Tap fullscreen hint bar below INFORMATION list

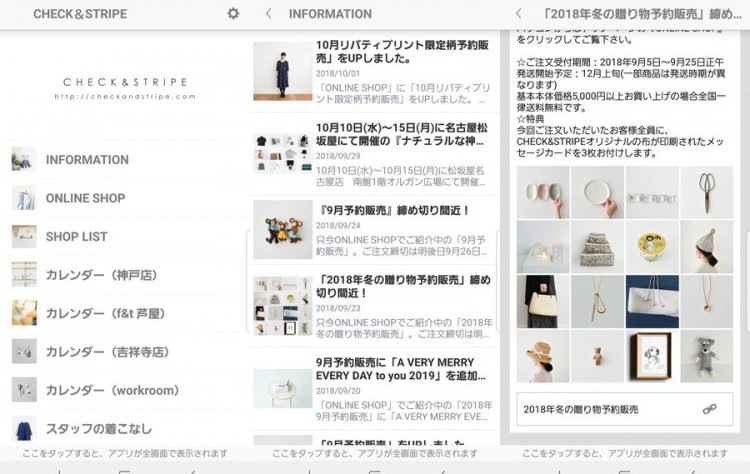(375, 453)
